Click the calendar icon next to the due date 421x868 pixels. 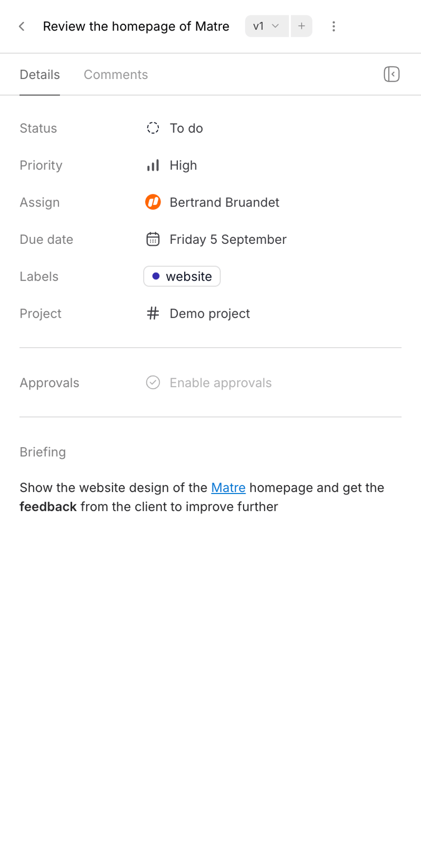point(153,239)
